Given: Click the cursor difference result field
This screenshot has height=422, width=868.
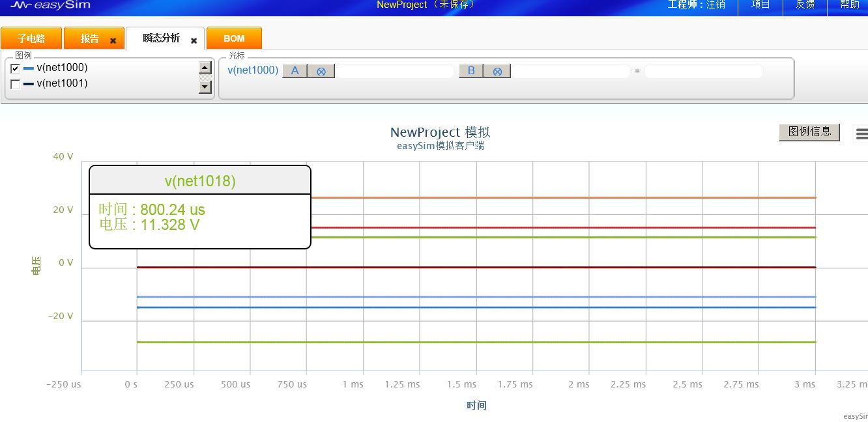Looking at the screenshot, I should click(x=704, y=72).
